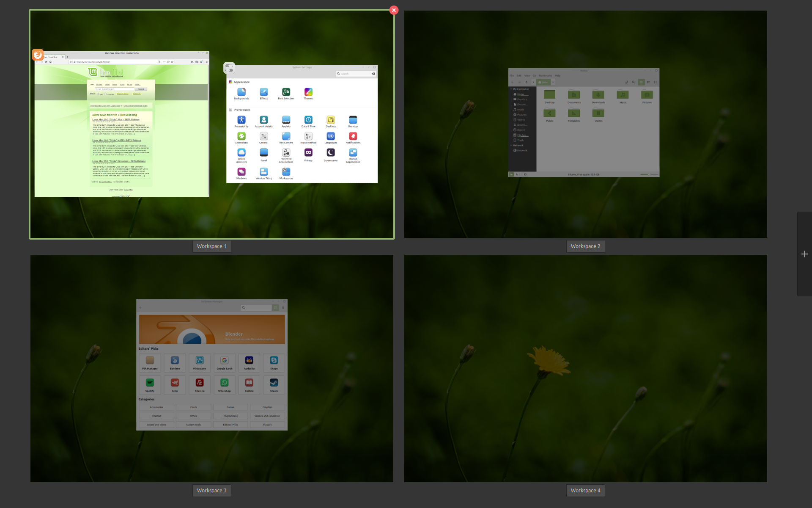The height and width of the screenshot is (508, 812).
Task: Open the Graphics category in Software Manager
Action: pos(267,407)
